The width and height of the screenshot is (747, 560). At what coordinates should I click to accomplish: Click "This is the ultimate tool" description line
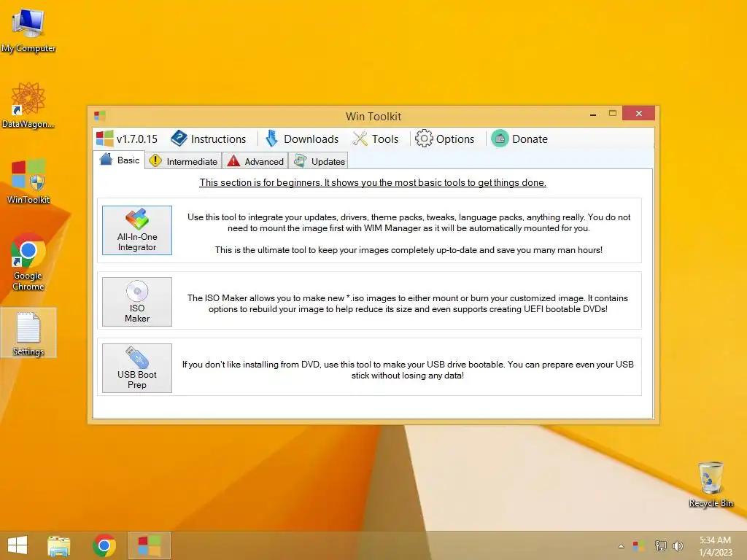[x=409, y=250]
